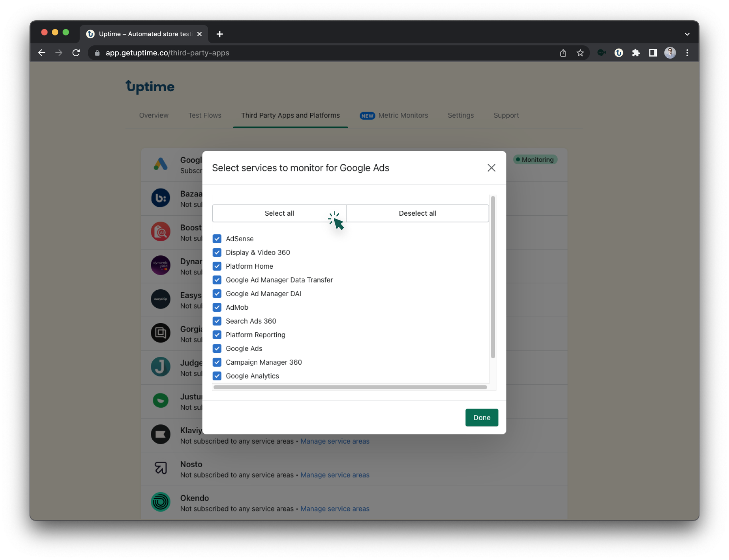This screenshot has width=729, height=560.
Task: Click the camera extension icon
Action: 601,53
